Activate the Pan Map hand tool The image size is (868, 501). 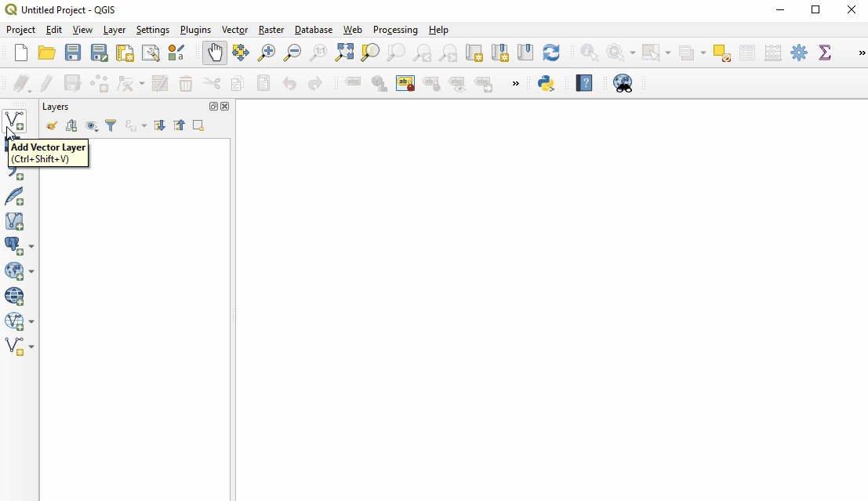pos(215,53)
